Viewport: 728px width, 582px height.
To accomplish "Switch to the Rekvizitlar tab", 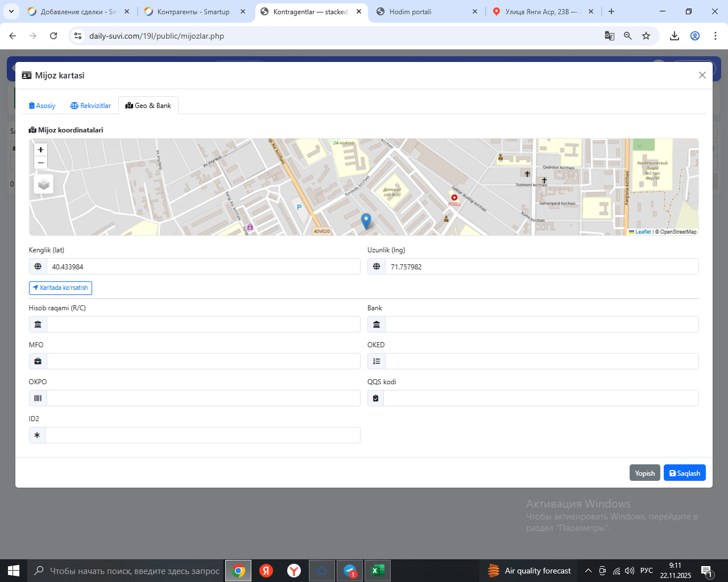I will [90, 106].
